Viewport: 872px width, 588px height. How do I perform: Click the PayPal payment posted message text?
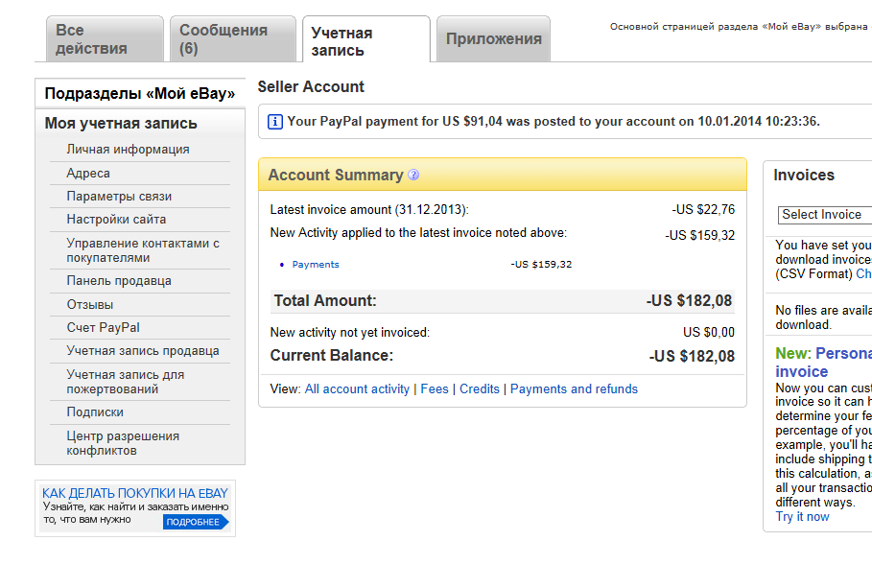pos(554,121)
